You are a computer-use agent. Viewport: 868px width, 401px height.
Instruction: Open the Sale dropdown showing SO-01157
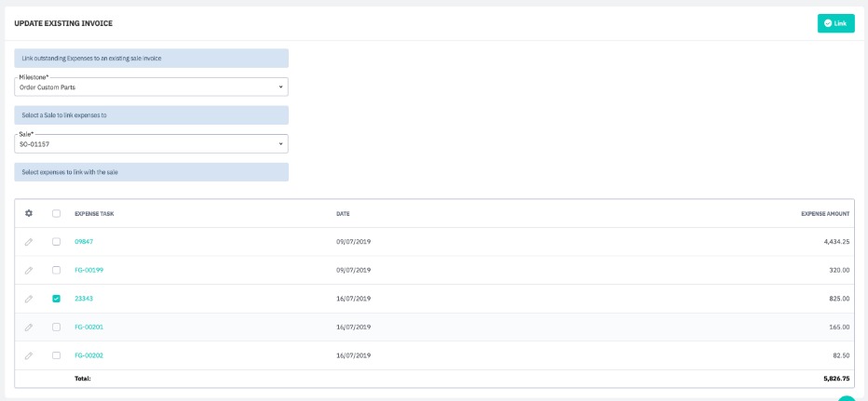(151, 143)
